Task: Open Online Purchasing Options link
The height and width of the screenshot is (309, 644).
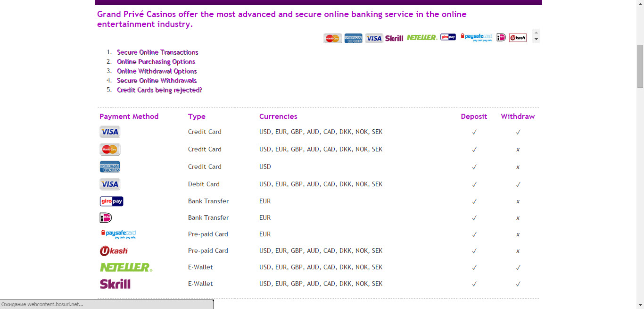Action: [156, 62]
